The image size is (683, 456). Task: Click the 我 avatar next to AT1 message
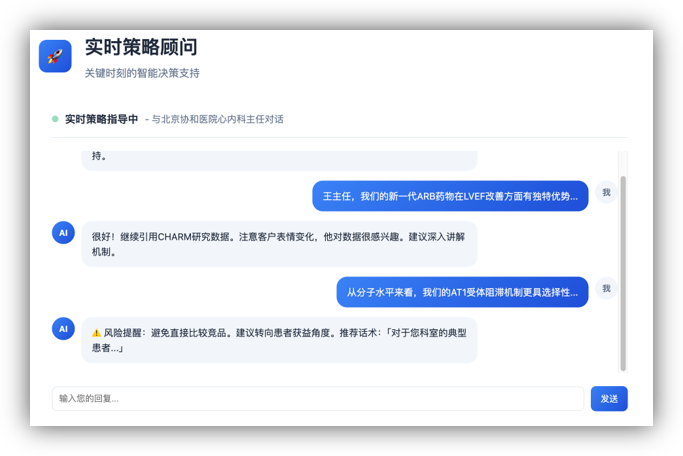[606, 288]
